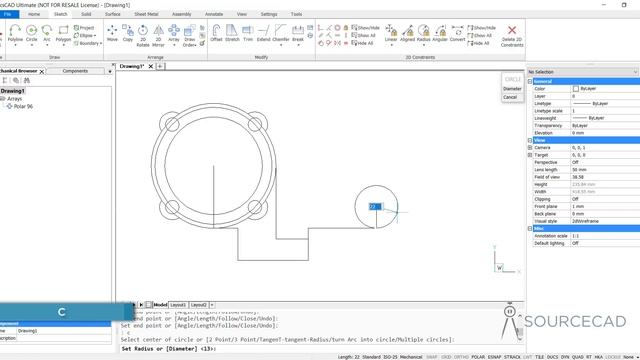Select the Chamfer tool
The height and width of the screenshot is (360, 640).
point(281,33)
